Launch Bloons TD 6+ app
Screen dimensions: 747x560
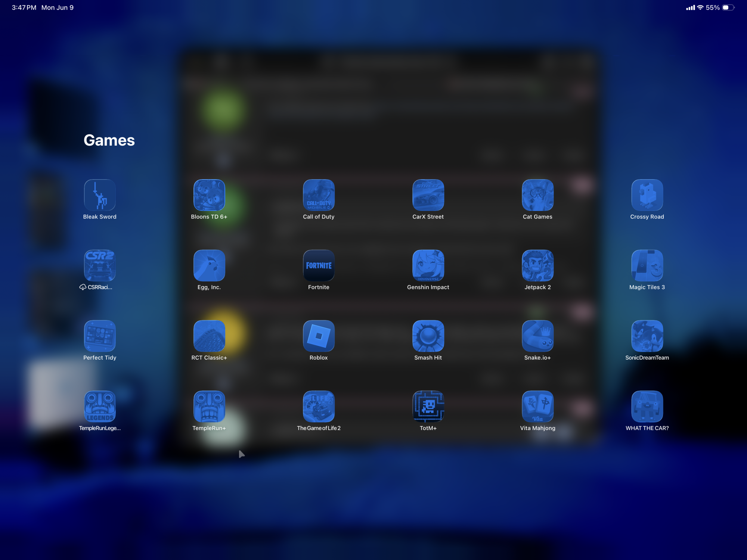[x=209, y=195]
